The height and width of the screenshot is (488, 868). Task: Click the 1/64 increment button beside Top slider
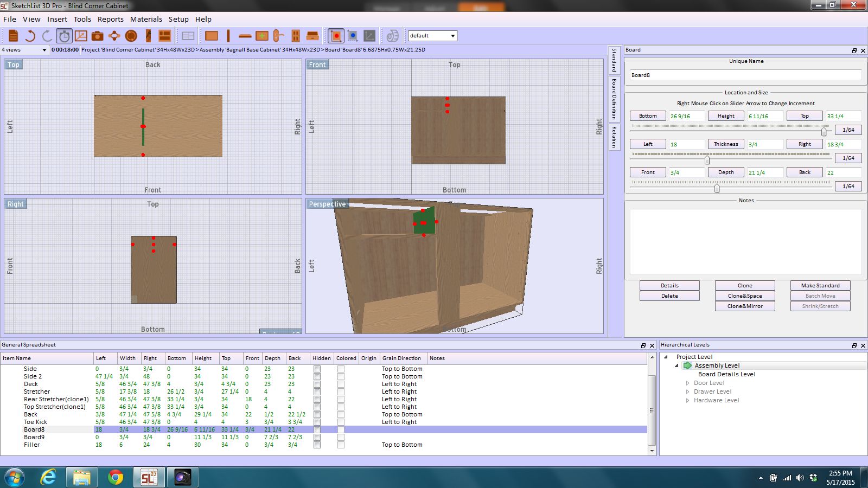tap(848, 130)
